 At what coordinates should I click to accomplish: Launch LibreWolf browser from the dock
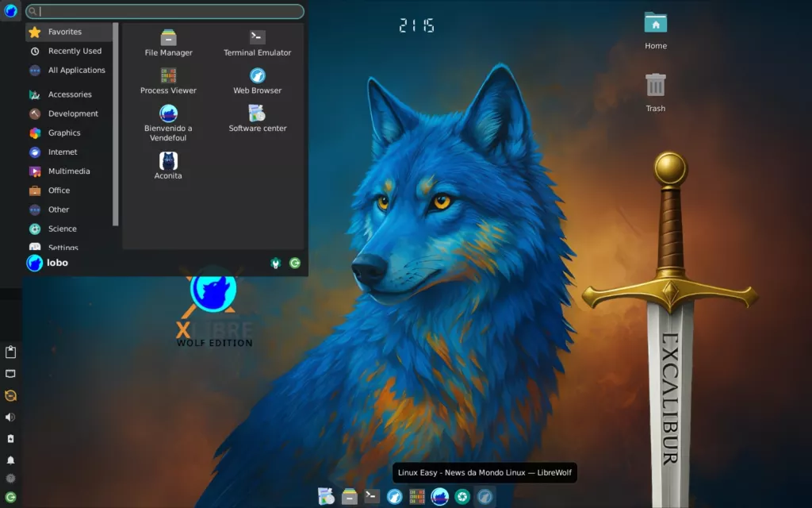click(395, 497)
